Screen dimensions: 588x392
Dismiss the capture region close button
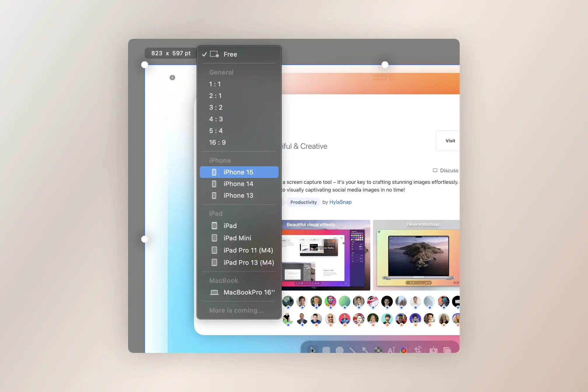(x=173, y=78)
